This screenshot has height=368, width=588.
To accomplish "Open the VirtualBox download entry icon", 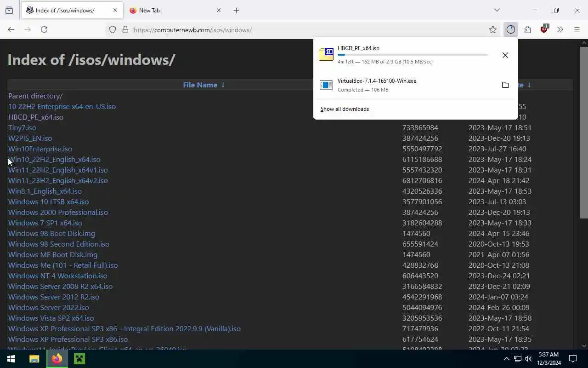I will point(326,85).
